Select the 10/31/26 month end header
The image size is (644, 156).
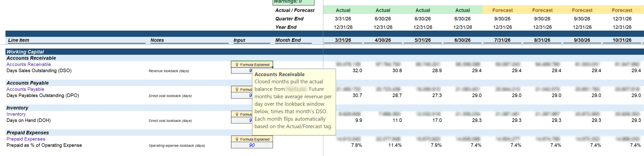(x=622, y=40)
